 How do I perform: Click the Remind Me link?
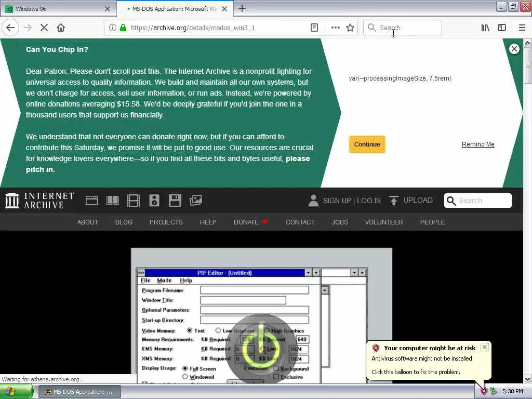tap(478, 144)
